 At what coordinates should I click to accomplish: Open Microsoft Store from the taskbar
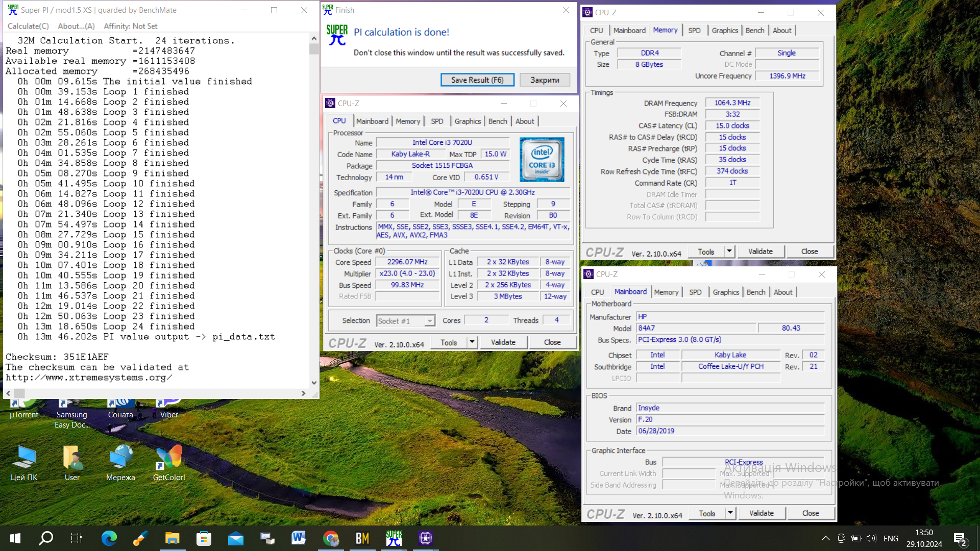(x=204, y=538)
